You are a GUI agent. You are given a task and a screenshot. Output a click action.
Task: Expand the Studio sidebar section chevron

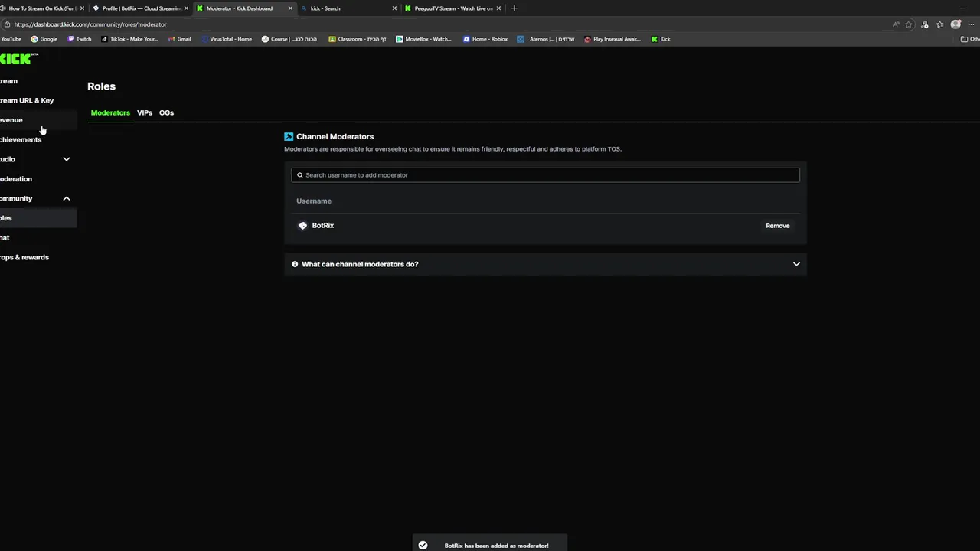pyautogui.click(x=67, y=159)
